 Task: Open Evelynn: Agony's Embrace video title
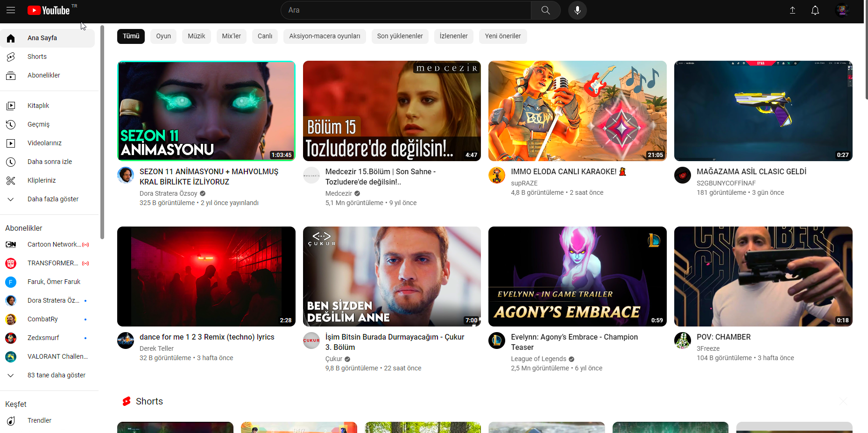pos(574,342)
